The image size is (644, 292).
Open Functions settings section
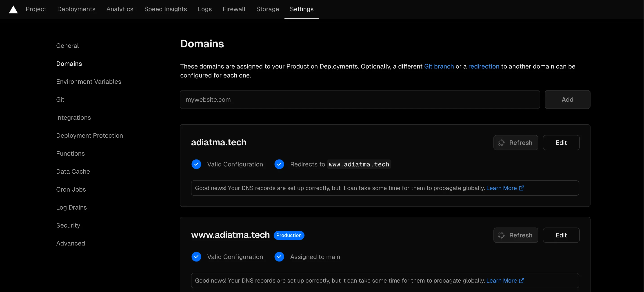tap(71, 153)
